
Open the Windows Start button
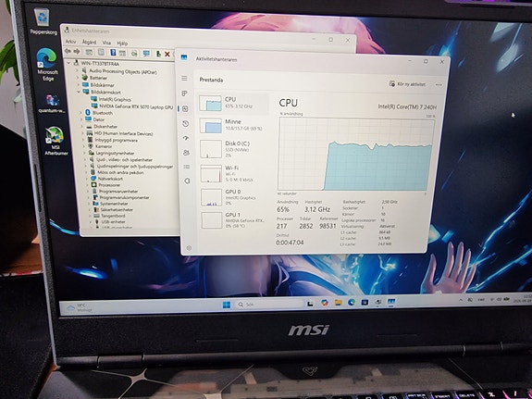tap(227, 305)
